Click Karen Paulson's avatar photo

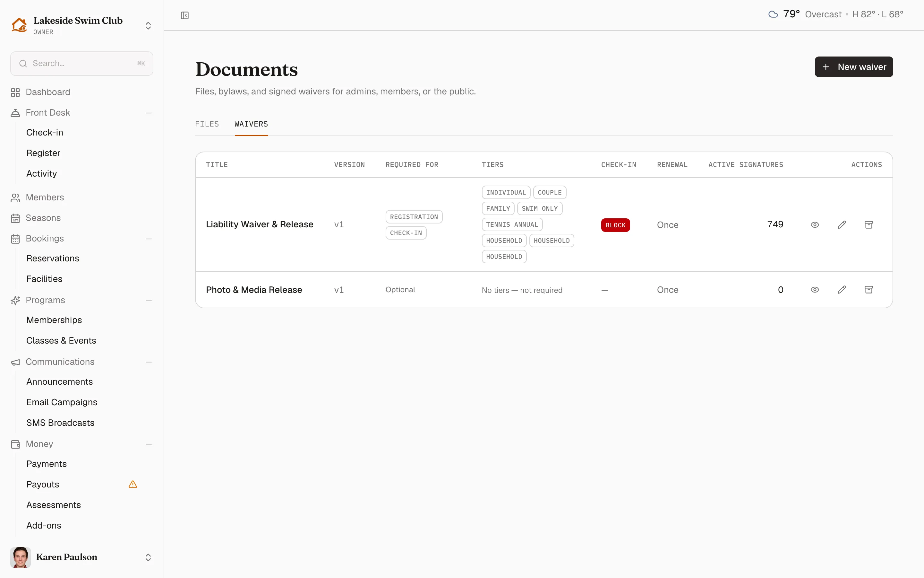(21, 557)
